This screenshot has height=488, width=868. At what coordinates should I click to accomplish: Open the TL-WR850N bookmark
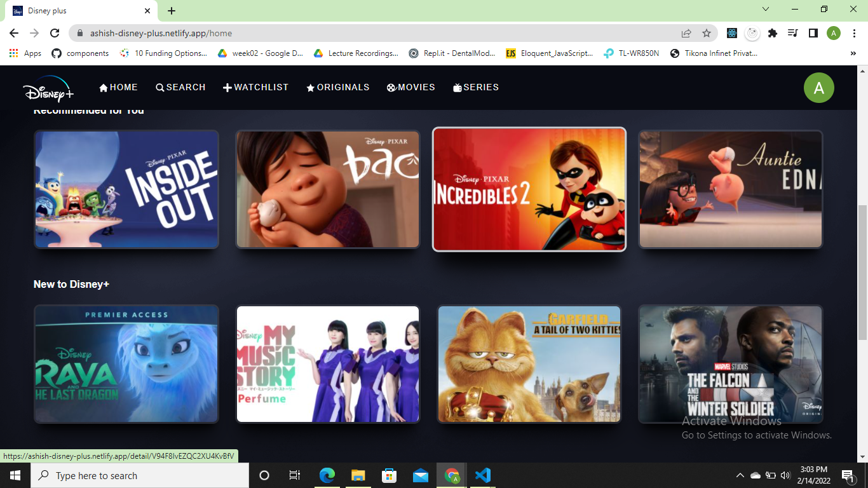[632, 53]
